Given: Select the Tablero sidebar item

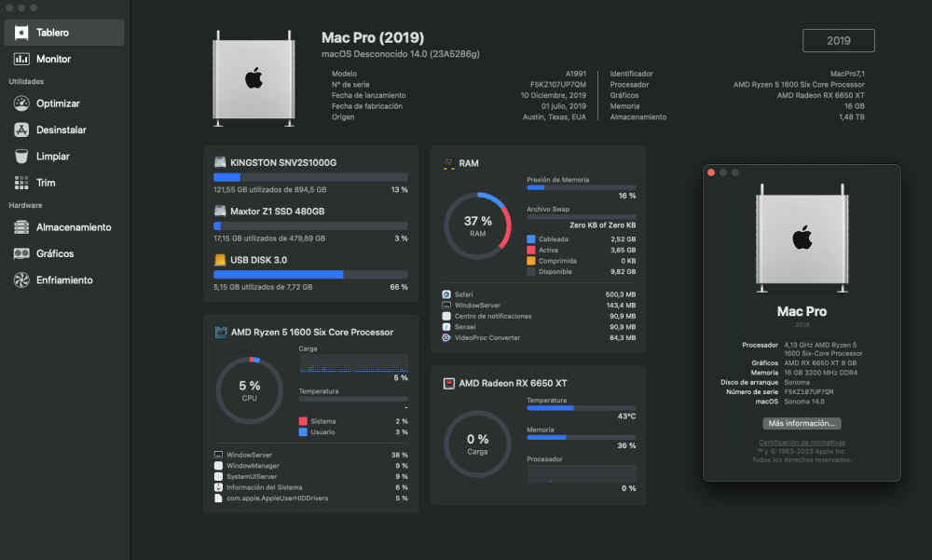Looking at the screenshot, I should point(64,33).
